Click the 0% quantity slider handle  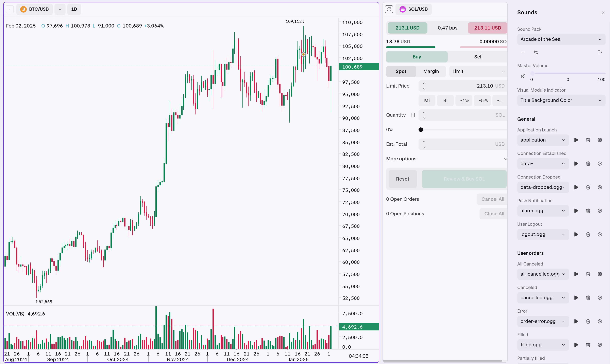(421, 129)
